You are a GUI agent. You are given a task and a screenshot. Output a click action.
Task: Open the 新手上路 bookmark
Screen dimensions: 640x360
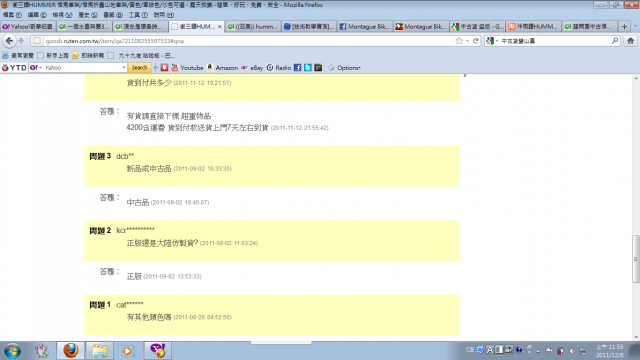click(53, 56)
